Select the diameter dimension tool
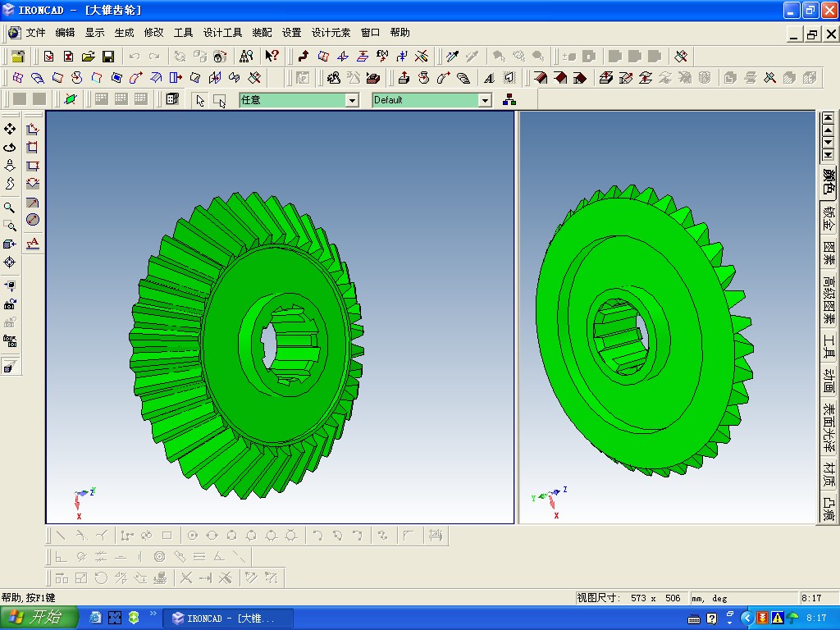This screenshot has height=630, width=840. (33, 220)
